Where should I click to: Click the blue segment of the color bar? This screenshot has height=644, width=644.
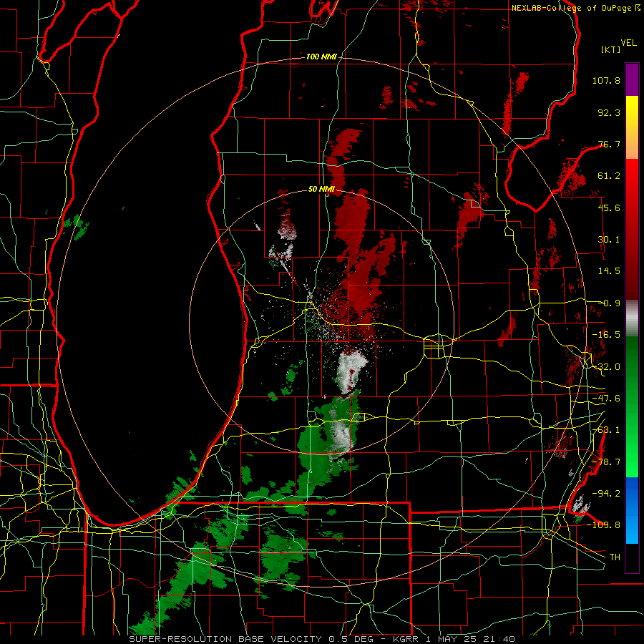pyautogui.click(x=632, y=510)
